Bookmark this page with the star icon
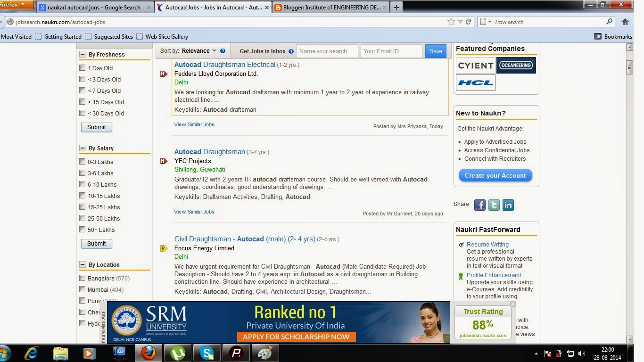This screenshot has height=362, width=644. click(451, 22)
